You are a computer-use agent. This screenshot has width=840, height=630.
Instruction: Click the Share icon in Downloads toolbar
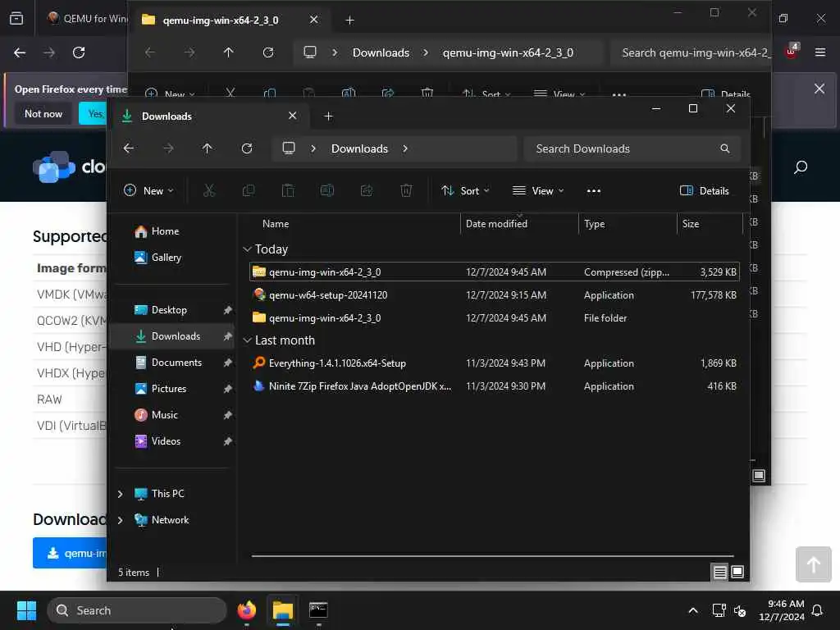pos(367,190)
